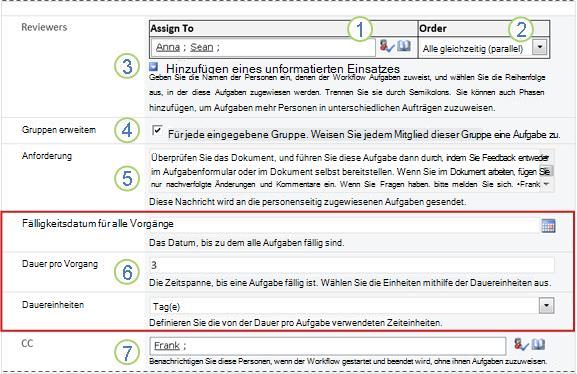Open the address book icon in CC row
Image resolution: width=577 pixels, height=374 pixels.
(538, 344)
